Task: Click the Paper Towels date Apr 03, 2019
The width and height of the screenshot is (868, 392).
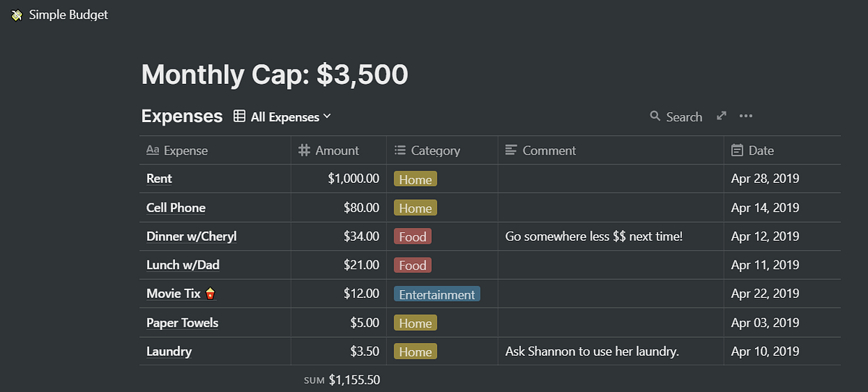Action: click(765, 323)
